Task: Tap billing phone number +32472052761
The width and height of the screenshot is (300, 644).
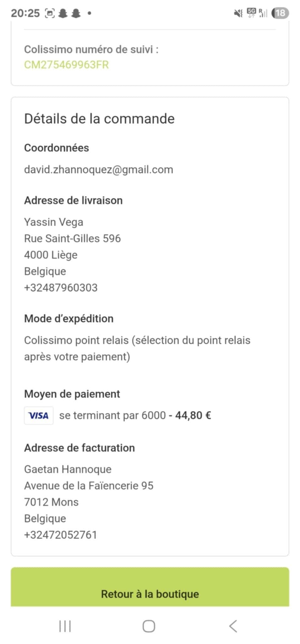Action: [x=61, y=535]
